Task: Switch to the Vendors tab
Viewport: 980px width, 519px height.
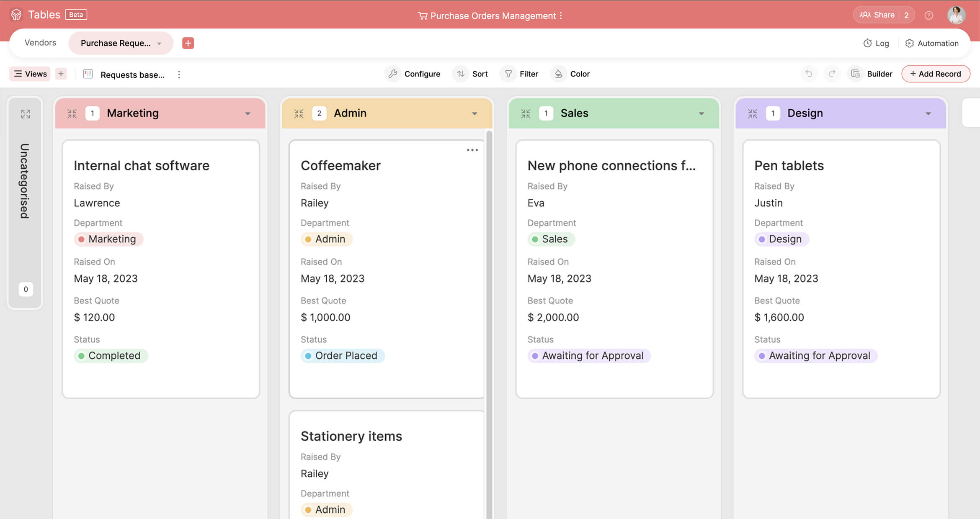Action: point(40,43)
